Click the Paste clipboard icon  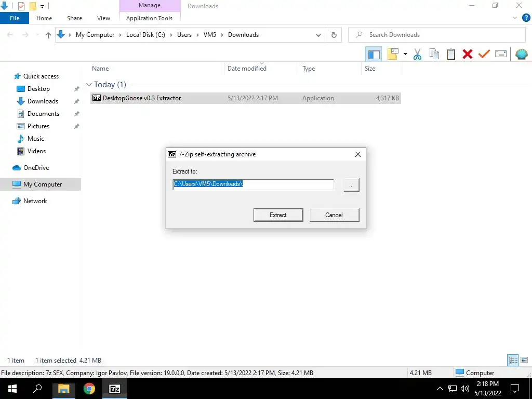[450, 54]
